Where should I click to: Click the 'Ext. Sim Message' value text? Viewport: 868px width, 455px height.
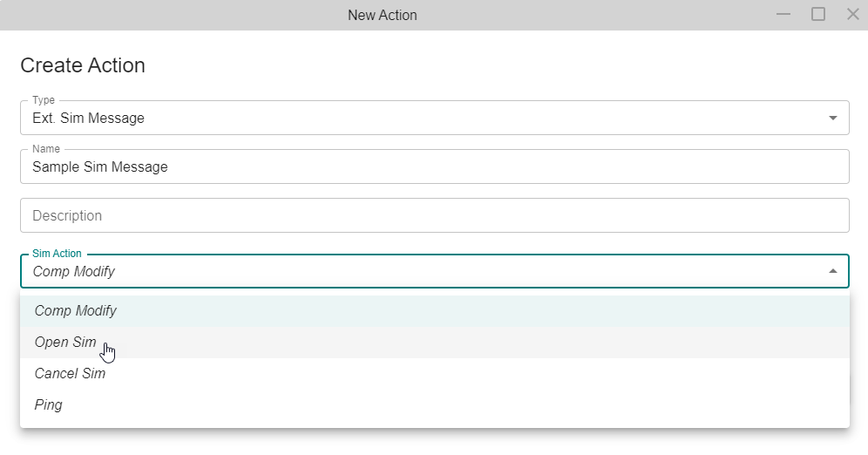tap(88, 118)
